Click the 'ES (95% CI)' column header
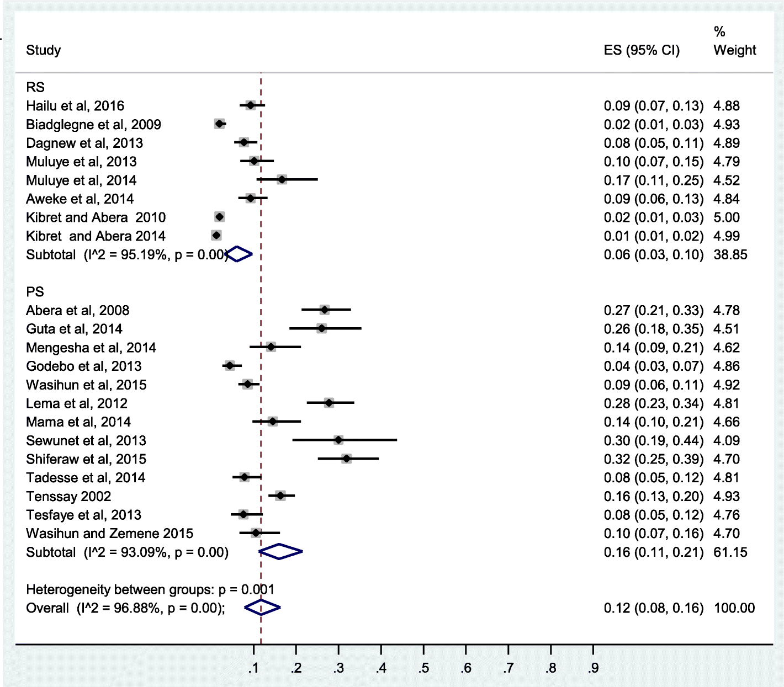784x687 pixels. click(x=642, y=50)
